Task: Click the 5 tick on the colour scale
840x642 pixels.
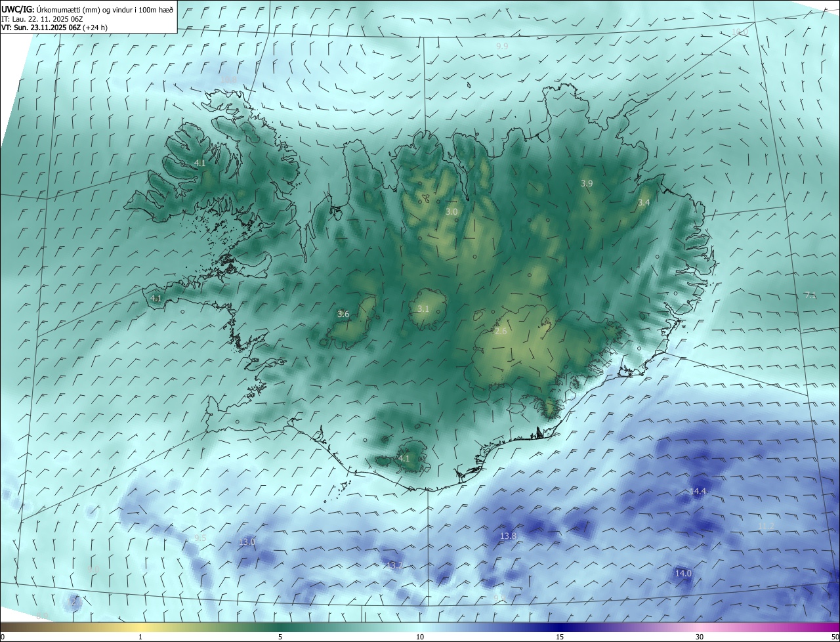Action: click(x=280, y=637)
